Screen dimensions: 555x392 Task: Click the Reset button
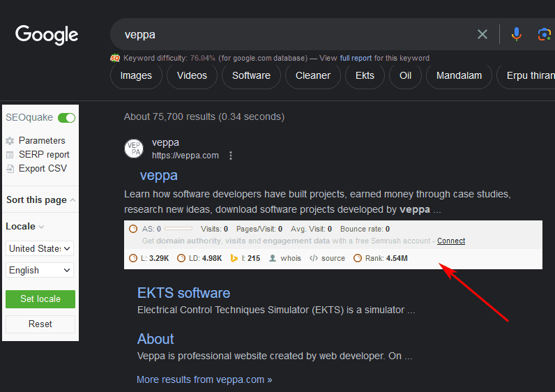pos(40,324)
